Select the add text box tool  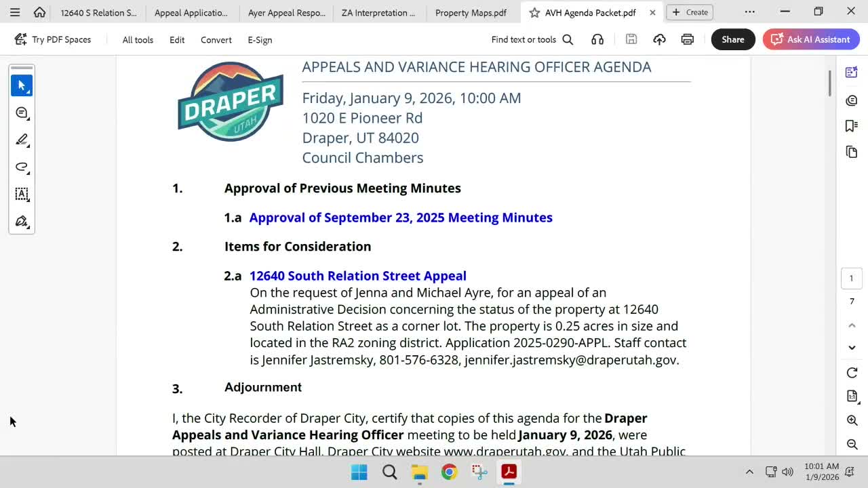pos(22,194)
